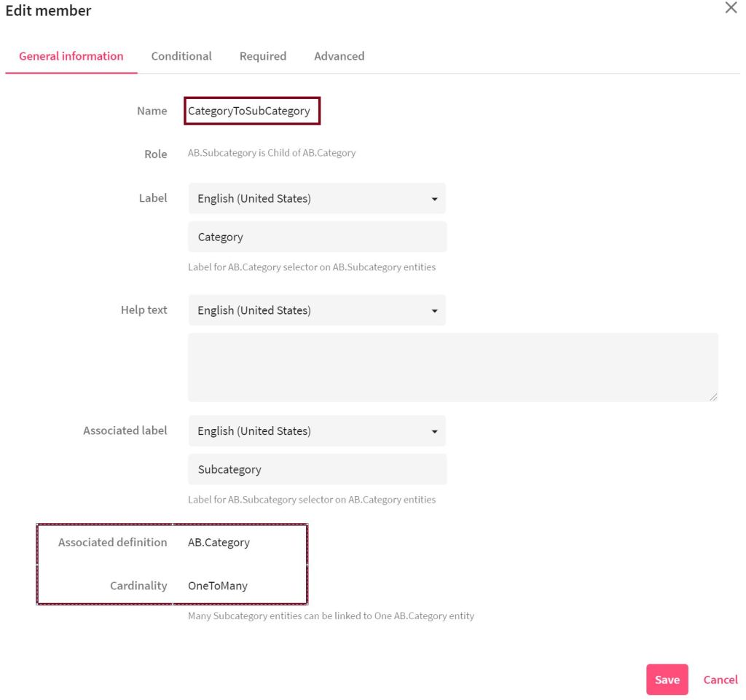The height and width of the screenshot is (700, 746).
Task: Go to the Required tab
Action: pyautogui.click(x=262, y=56)
